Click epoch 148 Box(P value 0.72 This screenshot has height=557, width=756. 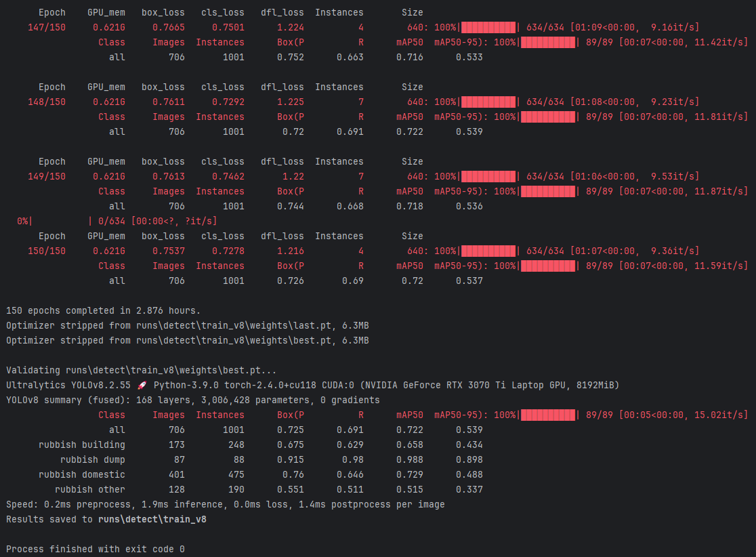tap(293, 131)
